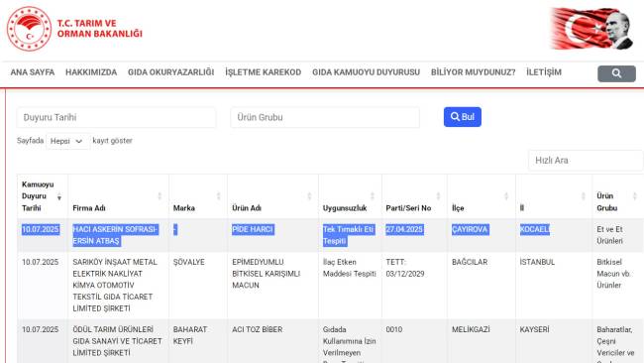Sort table by Ürün Adı column
This screenshot has width=644, height=363.
coord(272,196)
